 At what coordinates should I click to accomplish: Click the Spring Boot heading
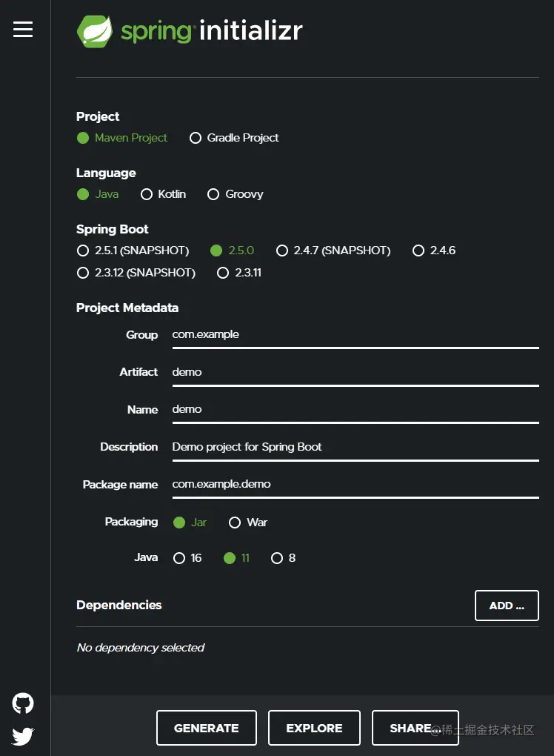[113, 229]
